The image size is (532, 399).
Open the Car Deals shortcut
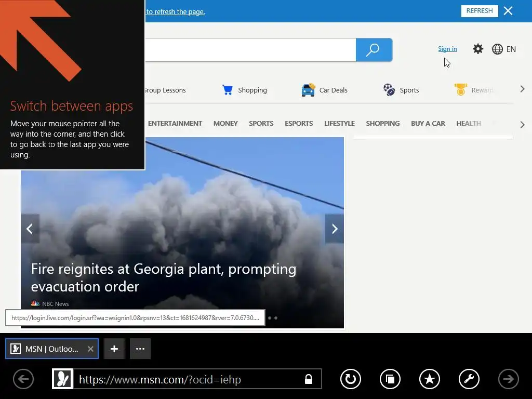pyautogui.click(x=324, y=90)
